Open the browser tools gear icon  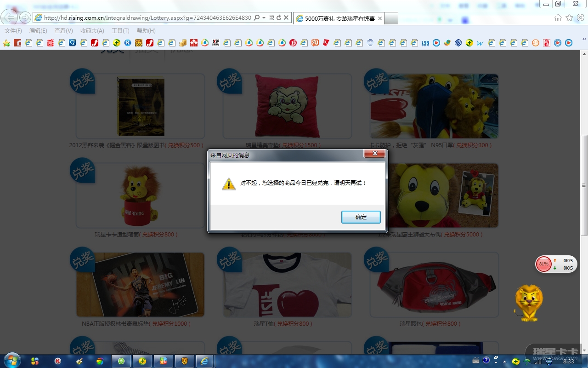tap(581, 17)
